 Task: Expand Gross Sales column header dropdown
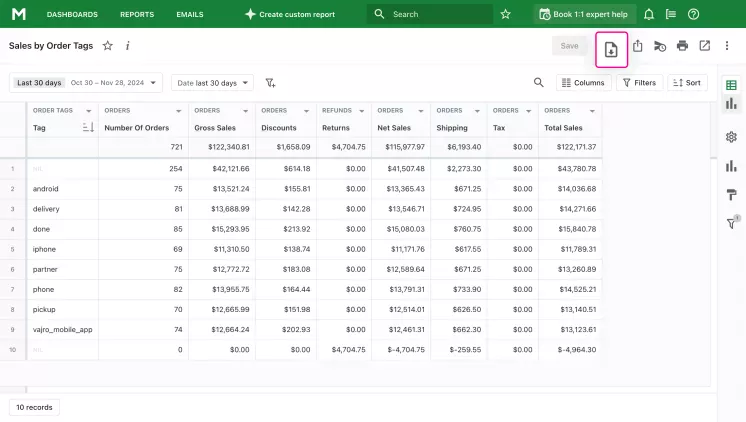[245, 111]
